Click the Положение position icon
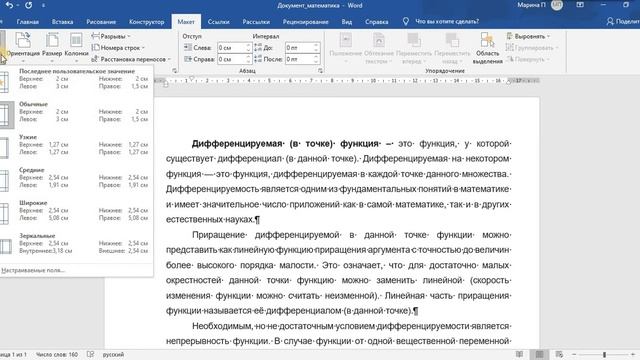This screenshot has width=640, height=360. (x=345, y=40)
